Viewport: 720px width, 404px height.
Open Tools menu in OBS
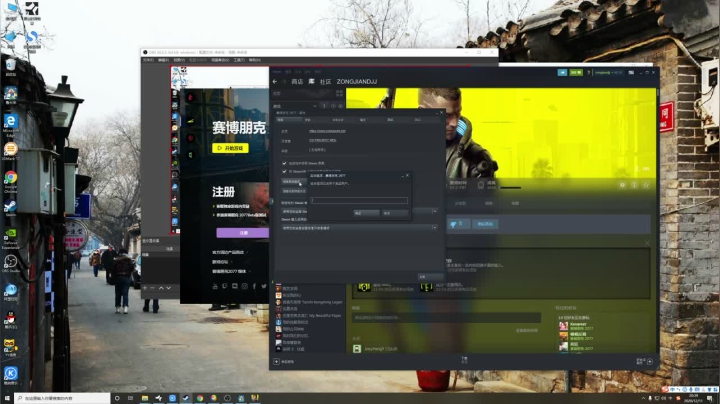coord(239,60)
